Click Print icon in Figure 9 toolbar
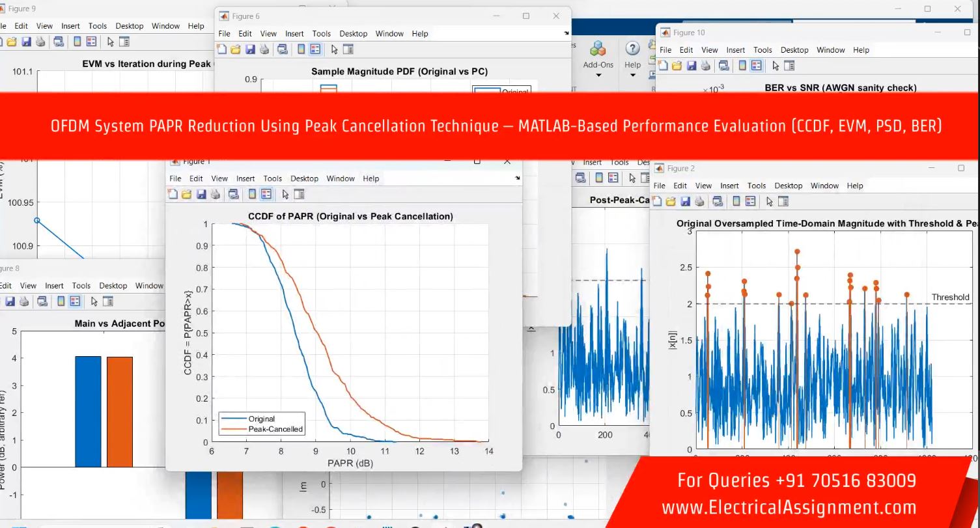The image size is (980, 528). pyautogui.click(x=40, y=42)
